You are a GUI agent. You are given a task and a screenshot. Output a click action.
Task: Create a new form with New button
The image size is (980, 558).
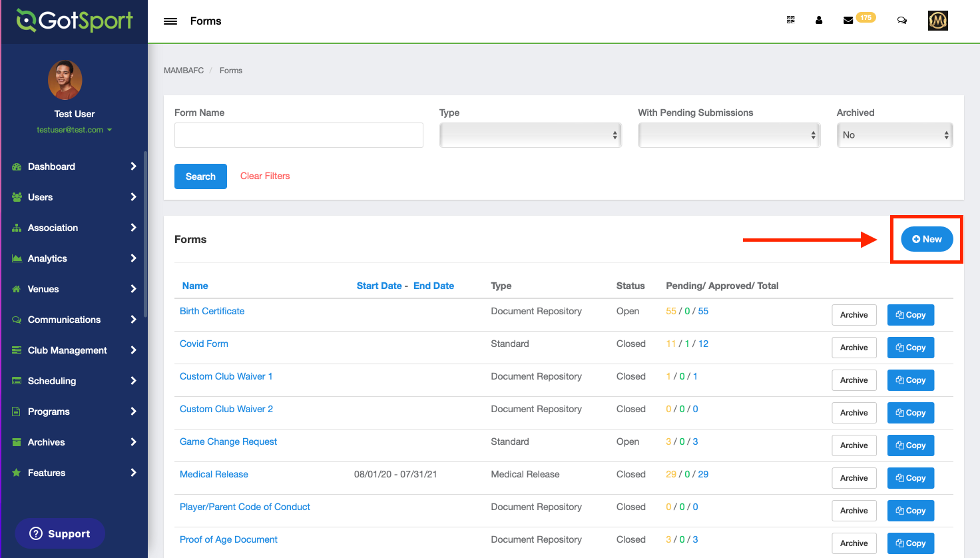(x=927, y=239)
